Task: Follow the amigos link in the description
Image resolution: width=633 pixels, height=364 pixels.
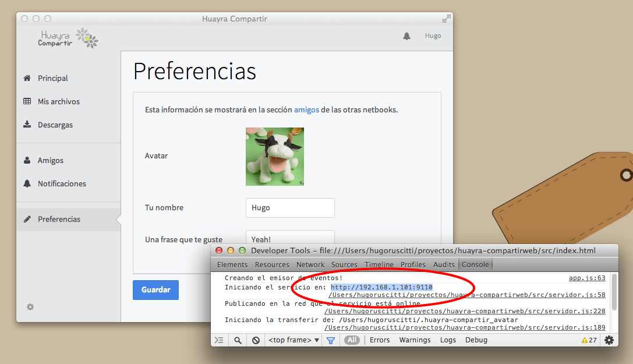Action: [306, 109]
